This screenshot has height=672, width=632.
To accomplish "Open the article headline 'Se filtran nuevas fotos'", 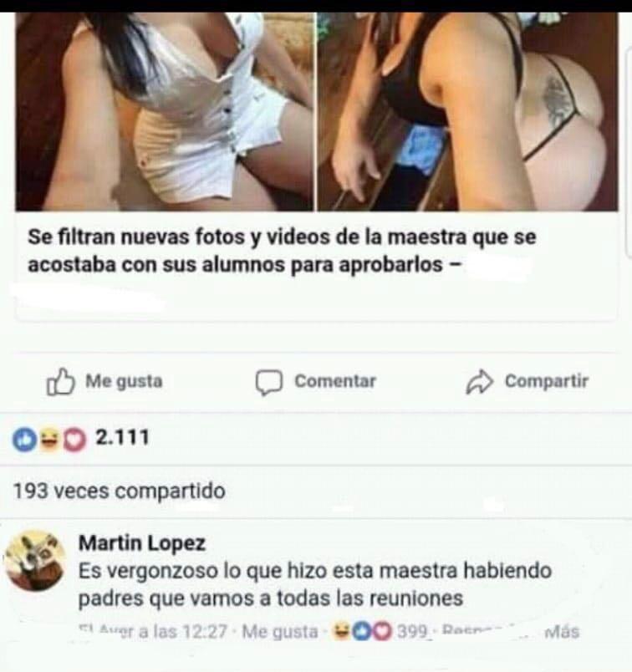I will 282,250.
